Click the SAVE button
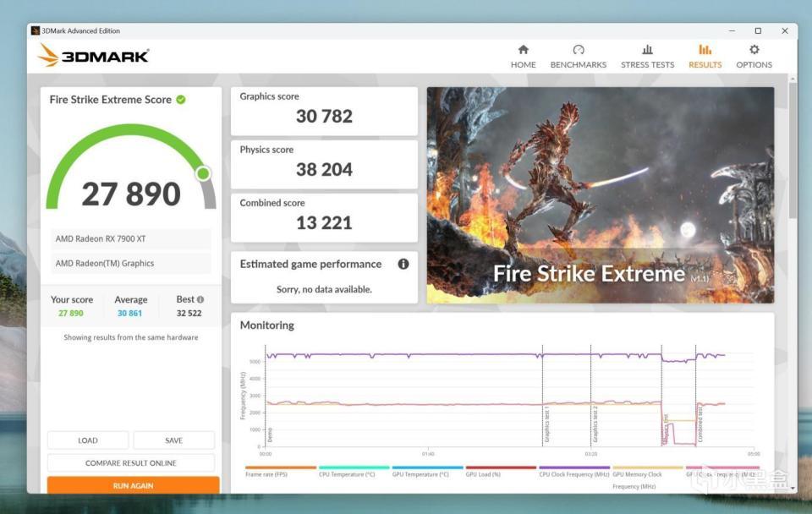 pyautogui.click(x=173, y=440)
